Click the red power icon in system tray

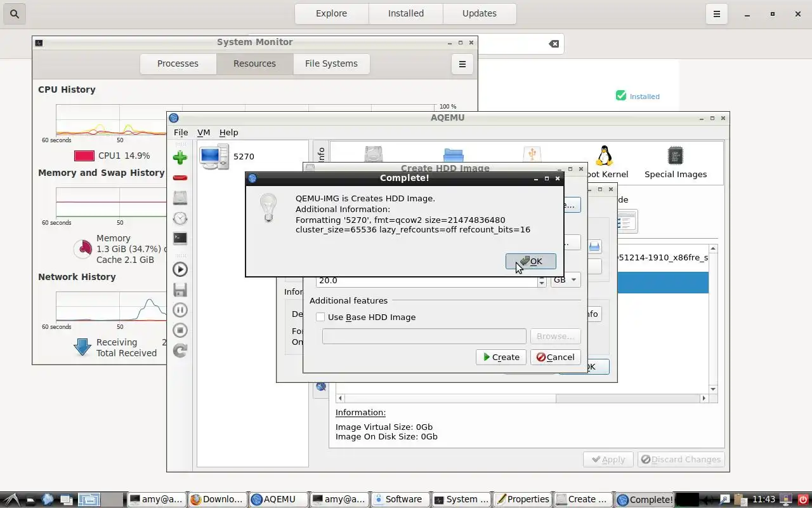tap(803, 499)
